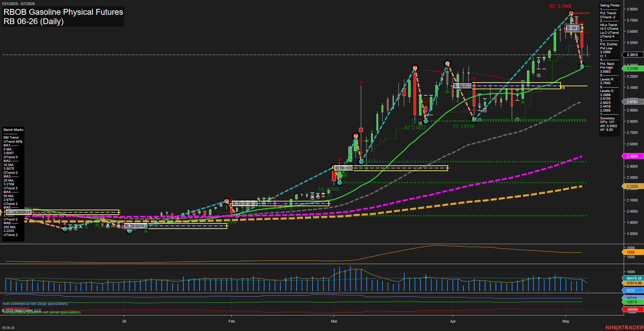Click the S1: 2.8158 support label
Image resolution: width=644 pixels, height=331 pixels.
(x=463, y=126)
